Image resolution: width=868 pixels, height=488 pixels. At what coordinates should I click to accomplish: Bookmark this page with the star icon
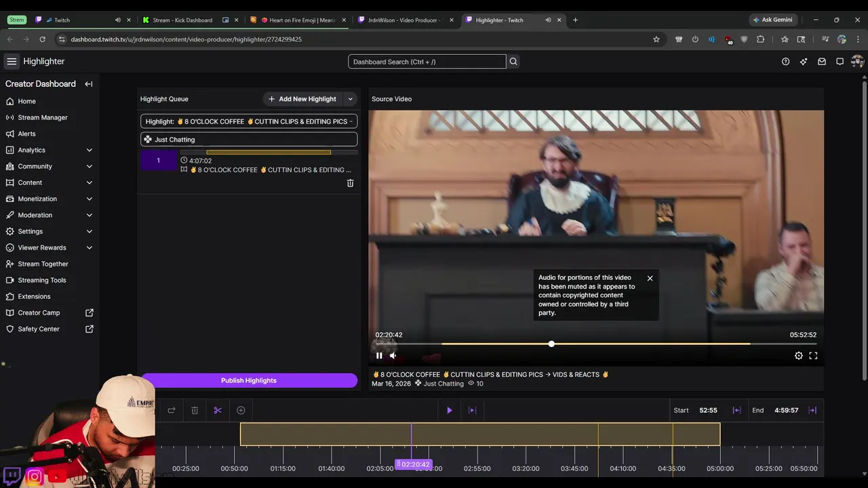(x=656, y=39)
